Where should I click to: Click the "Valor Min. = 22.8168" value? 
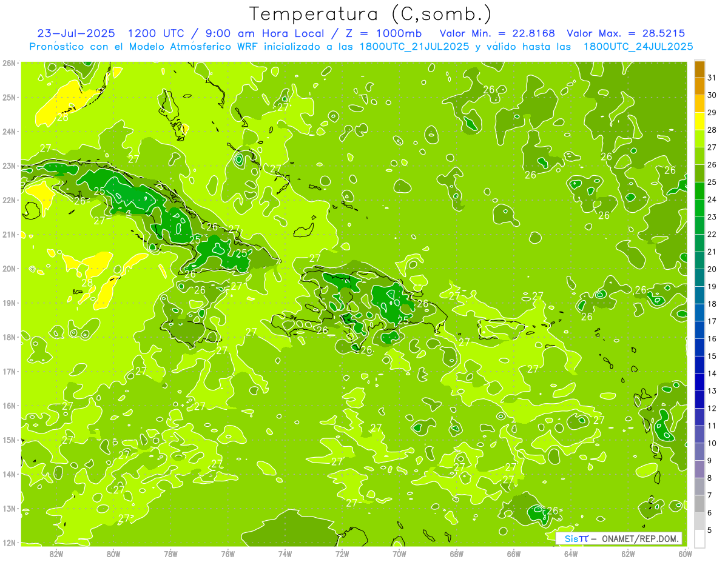pyautogui.click(x=497, y=33)
